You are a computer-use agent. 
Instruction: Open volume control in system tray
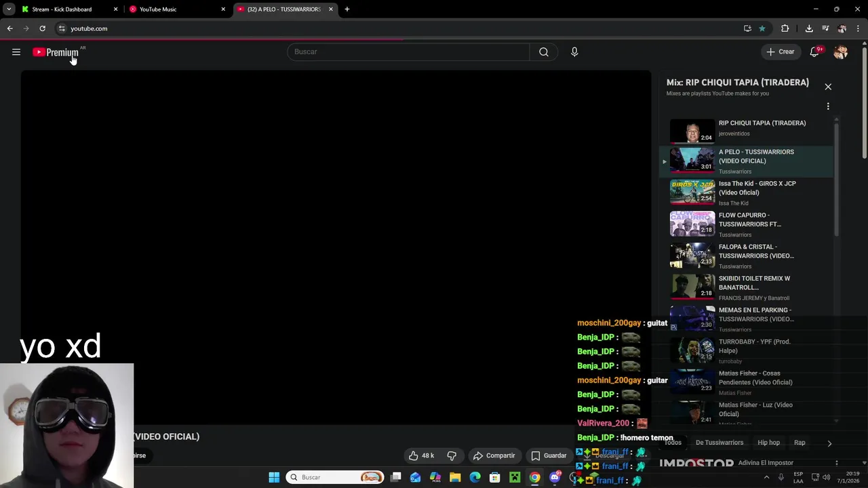click(827, 477)
